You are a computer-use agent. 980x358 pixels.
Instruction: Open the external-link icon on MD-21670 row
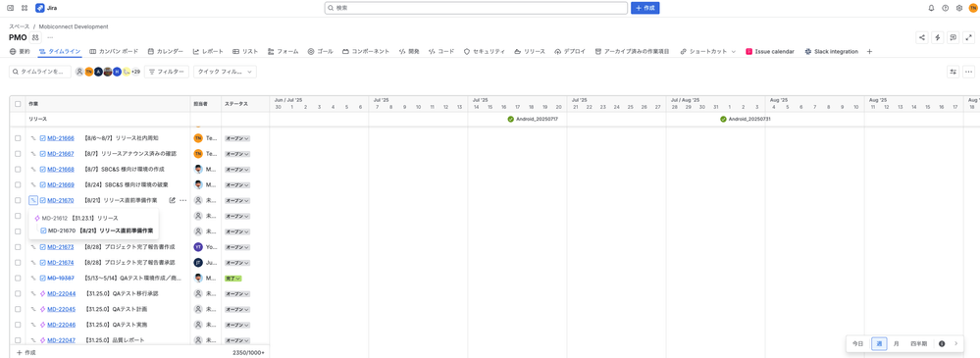tap(172, 200)
